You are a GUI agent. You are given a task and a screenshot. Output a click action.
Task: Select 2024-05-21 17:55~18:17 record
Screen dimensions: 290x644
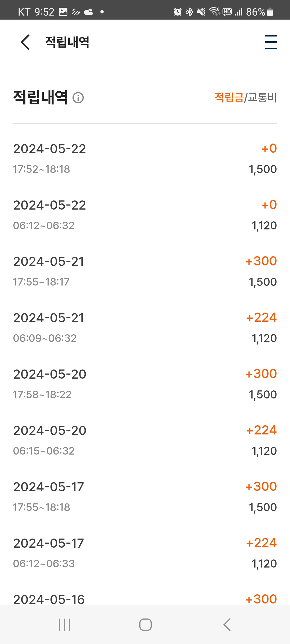(x=145, y=271)
